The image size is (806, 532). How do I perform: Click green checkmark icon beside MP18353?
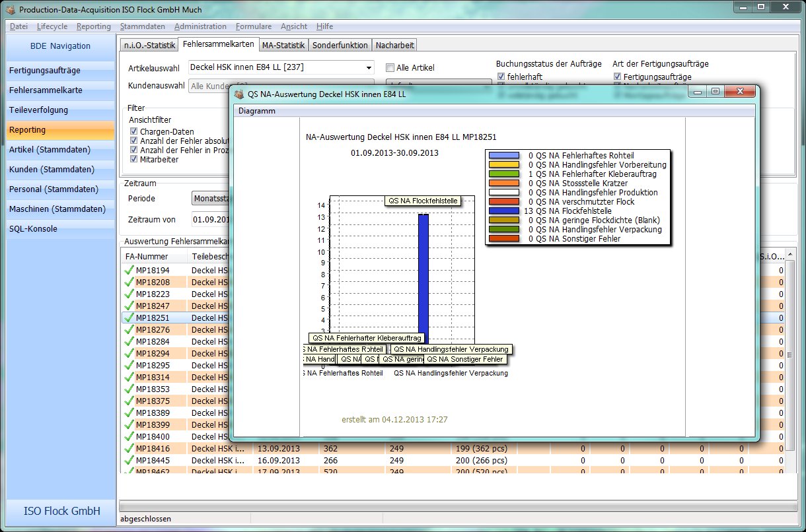(x=128, y=389)
